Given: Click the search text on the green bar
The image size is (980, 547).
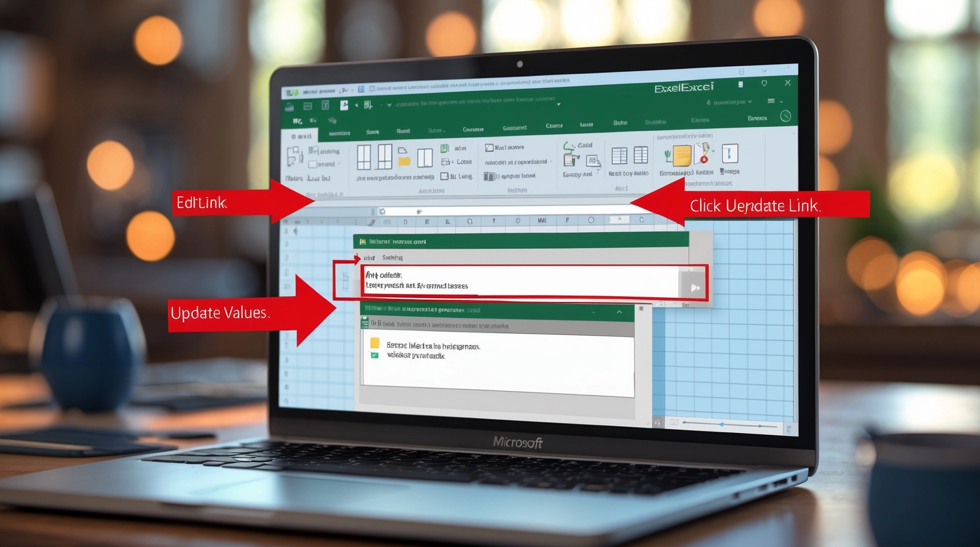Looking at the screenshot, I should pyautogui.click(x=475, y=102).
